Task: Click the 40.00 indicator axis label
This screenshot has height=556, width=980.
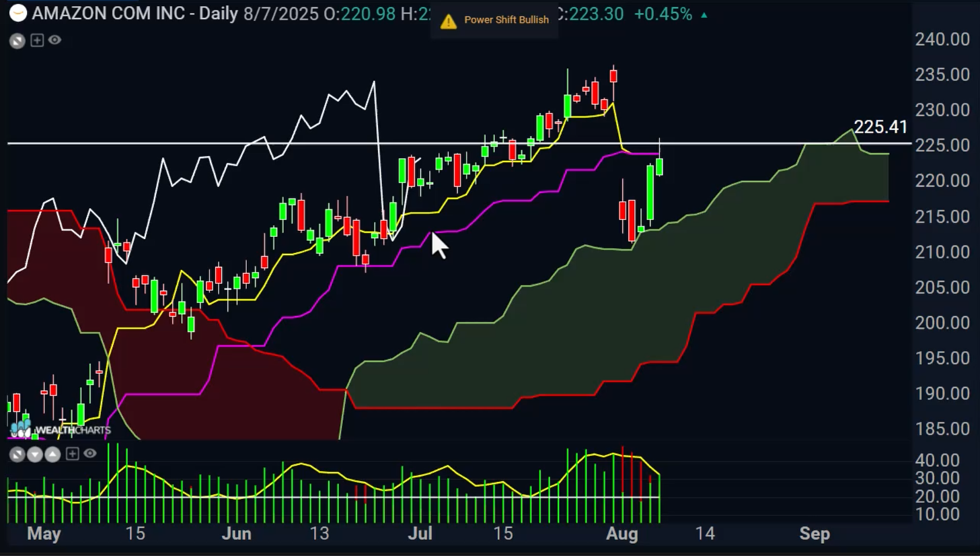Action: [938, 460]
